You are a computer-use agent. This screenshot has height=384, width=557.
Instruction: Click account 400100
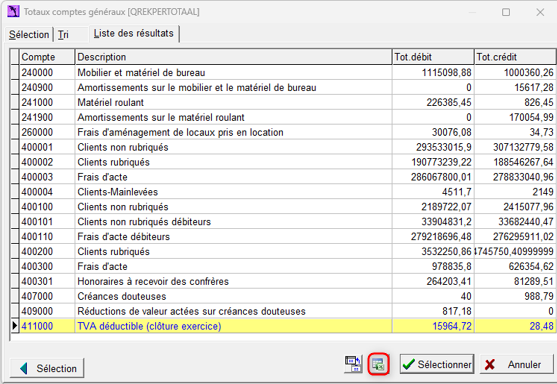47,207
